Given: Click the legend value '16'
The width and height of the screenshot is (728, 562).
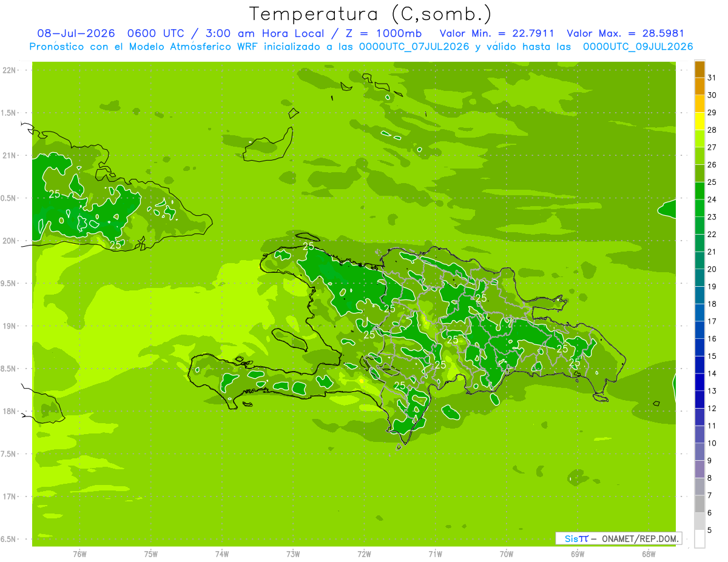Looking at the screenshot, I should pyautogui.click(x=712, y=338).
